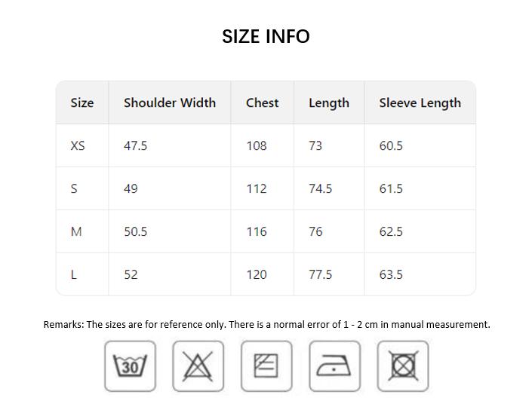This screenshot has width=532, height=407.
Task: Select the Size column header
Action: (82, 103)
